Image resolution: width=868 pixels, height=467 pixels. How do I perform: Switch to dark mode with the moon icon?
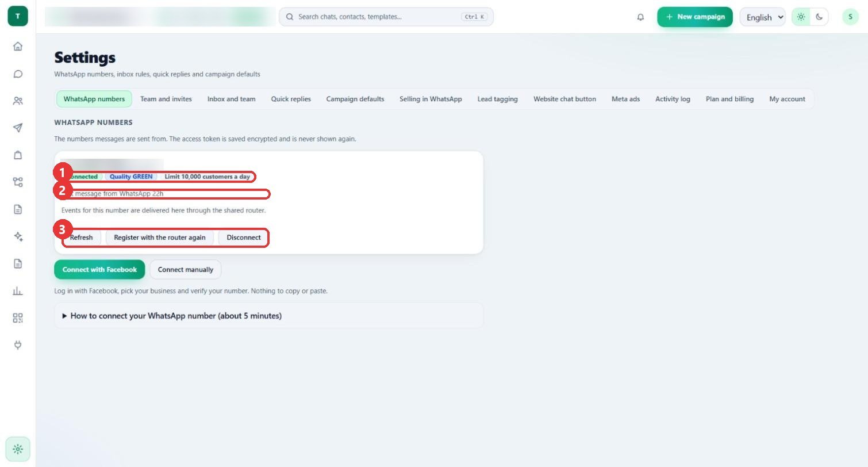pos(819,17)
